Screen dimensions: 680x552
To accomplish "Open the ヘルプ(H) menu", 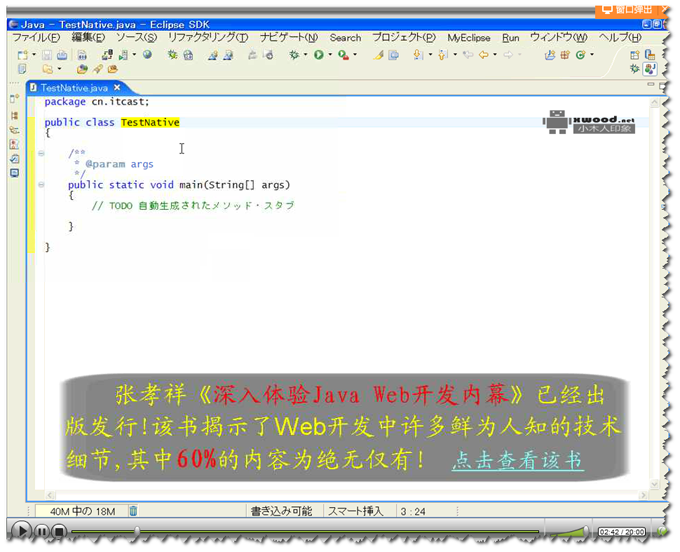I will 620,38.
